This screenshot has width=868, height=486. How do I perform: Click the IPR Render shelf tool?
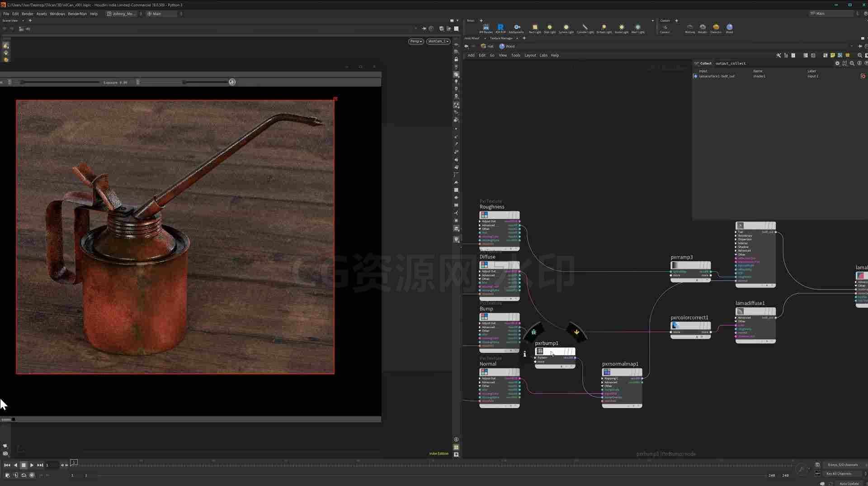pos(486,29)
